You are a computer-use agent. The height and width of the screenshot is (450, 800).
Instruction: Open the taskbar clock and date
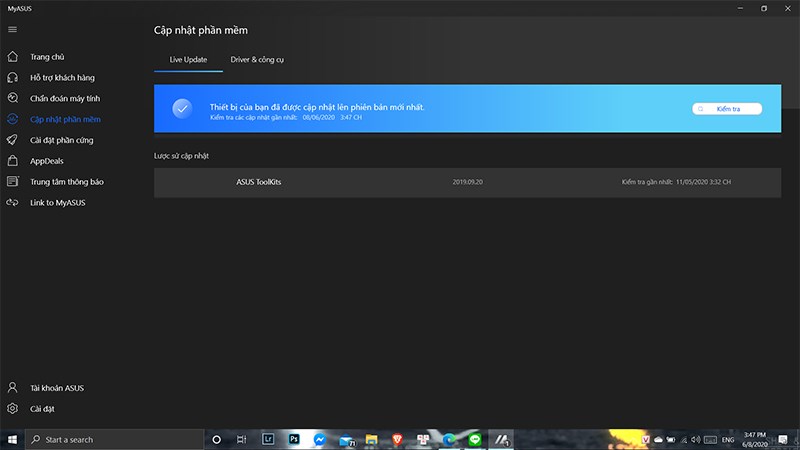point(755,439)
